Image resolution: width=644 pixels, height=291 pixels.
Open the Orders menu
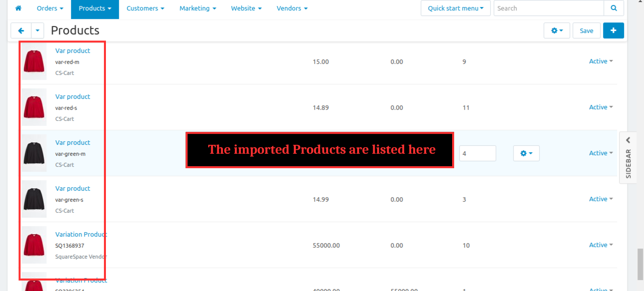pos(50,8)
